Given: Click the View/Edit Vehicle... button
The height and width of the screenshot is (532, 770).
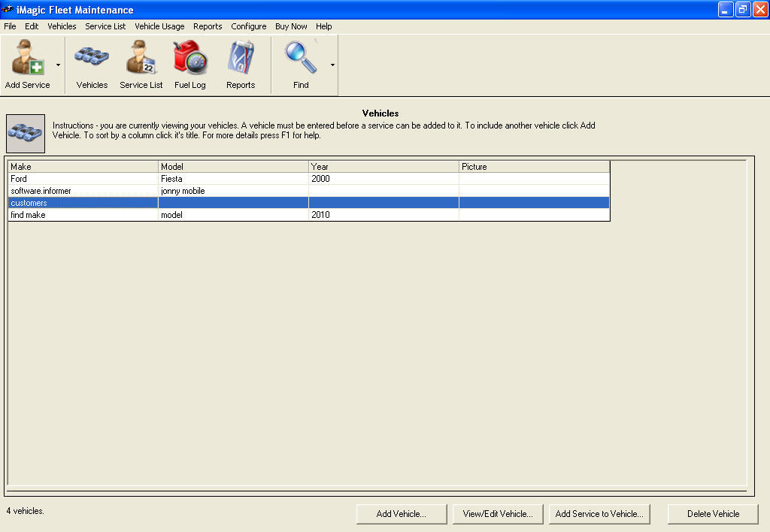Looking at the screenshot, I should click(498, 514).
